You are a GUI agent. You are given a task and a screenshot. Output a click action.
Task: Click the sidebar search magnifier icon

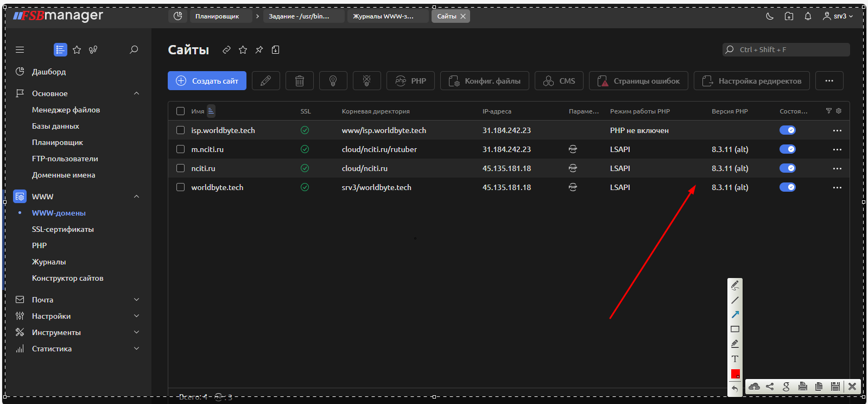tap(134, 50)
